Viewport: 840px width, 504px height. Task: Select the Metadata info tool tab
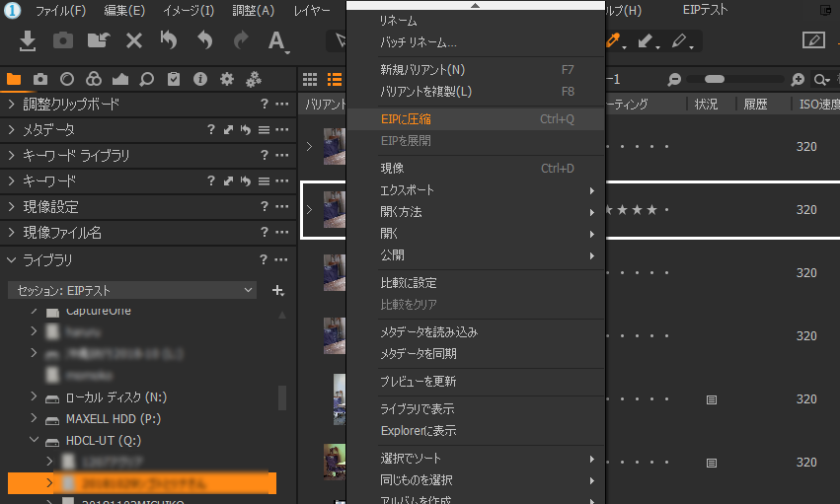coord(200,79)
